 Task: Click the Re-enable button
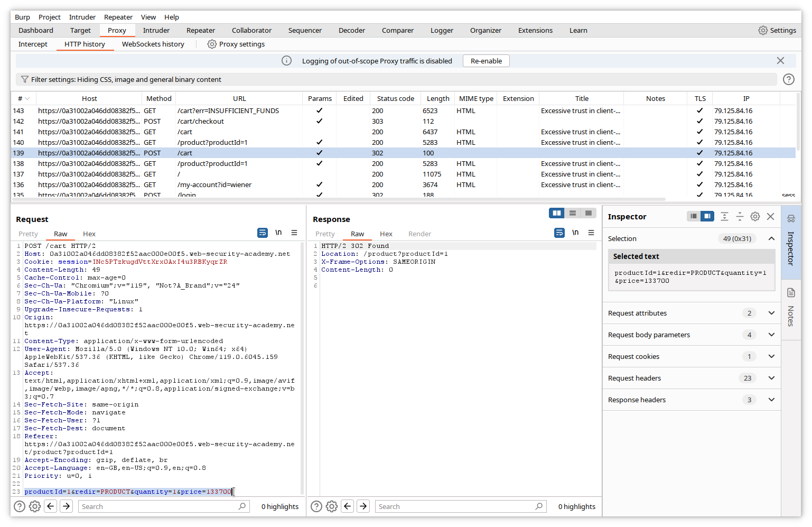point(486,61)
